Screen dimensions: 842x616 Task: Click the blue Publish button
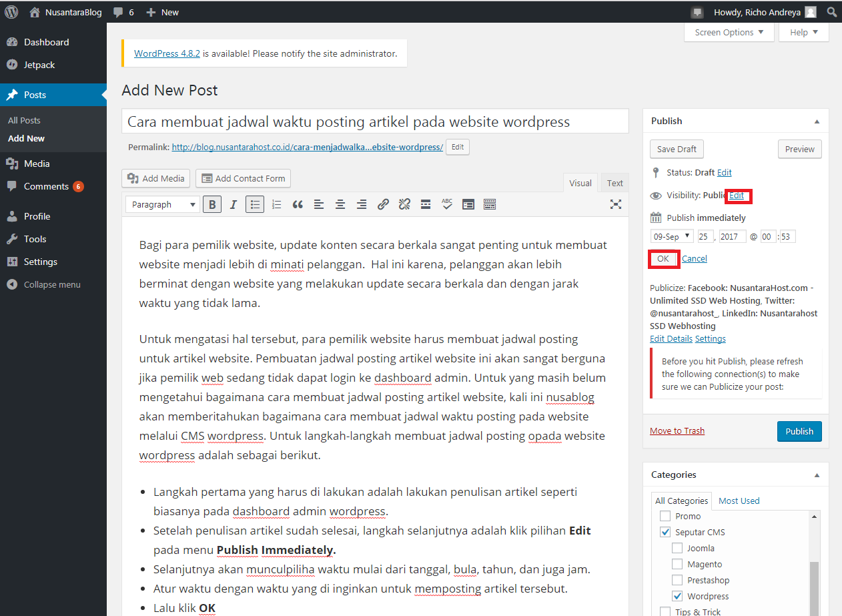(799, 431)
